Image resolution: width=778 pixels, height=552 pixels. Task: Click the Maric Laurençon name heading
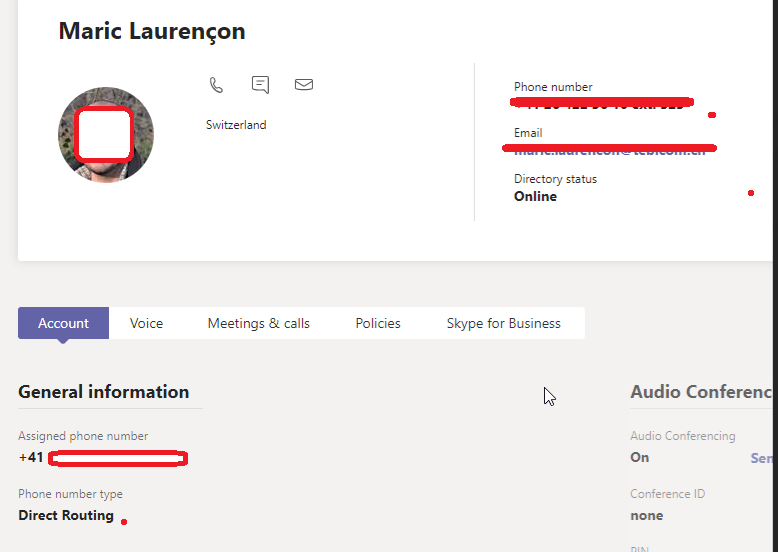click(x=152, y=31)
